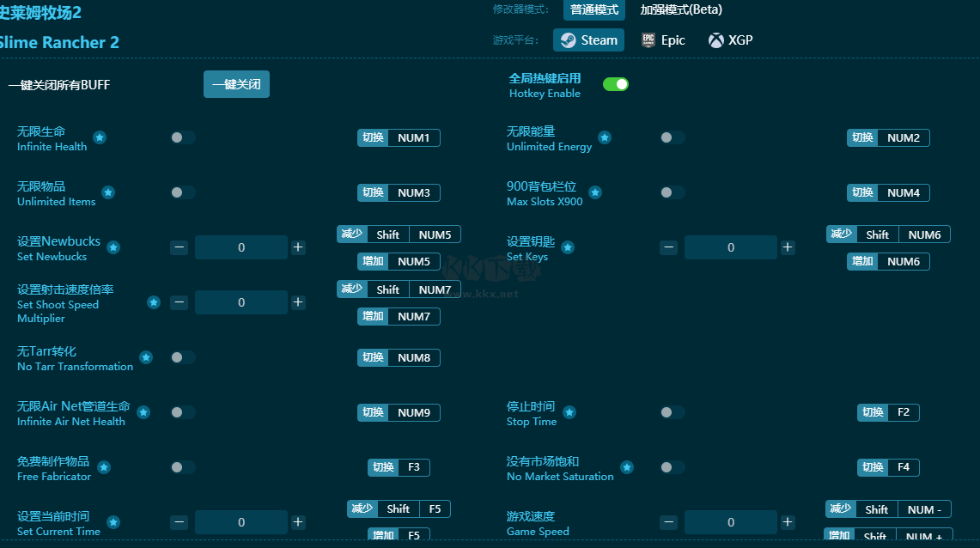The width and height of the screenshot is (980, 548).
Task: Click the F2 hotkey button for Stop Time
Action: click(888, 412)
